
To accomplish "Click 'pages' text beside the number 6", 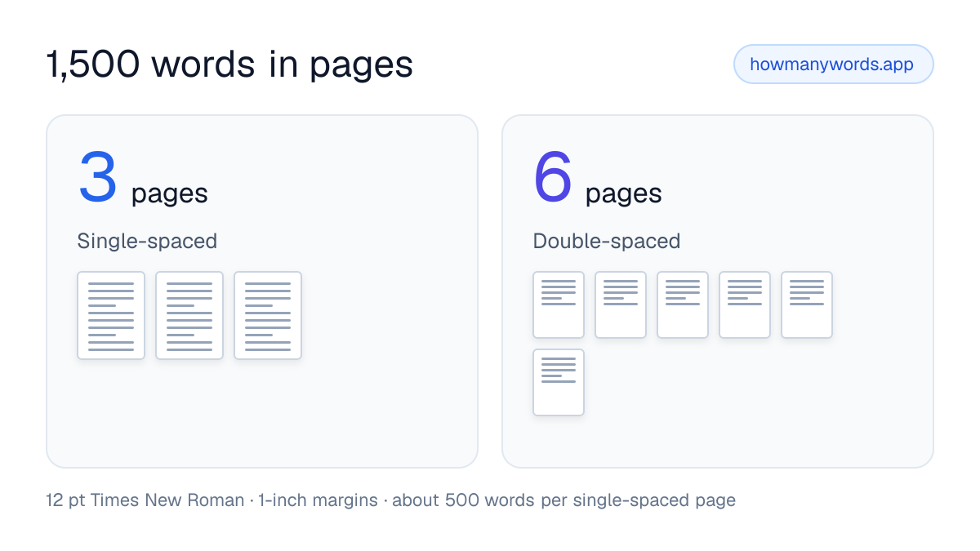I will 624,194.
